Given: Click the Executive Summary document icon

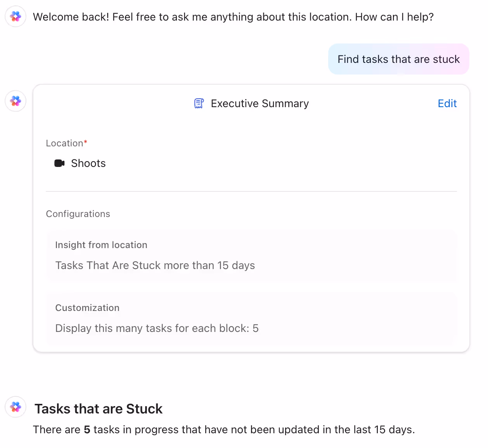Looking at the screenshot, I should pos(199,103).
